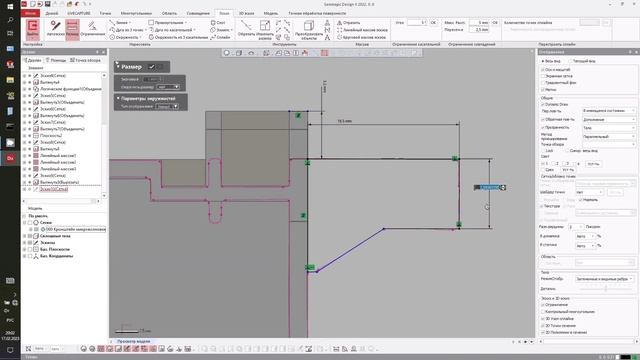Expand the Эскизы node in the model tree
640x360 pixels.
(24, 242)
